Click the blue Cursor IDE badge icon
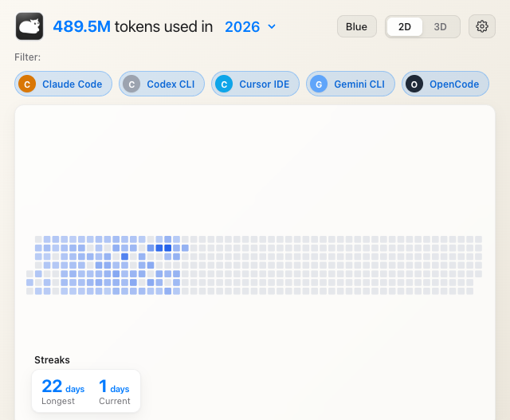 pyautogui.click(x=224, y=84)
